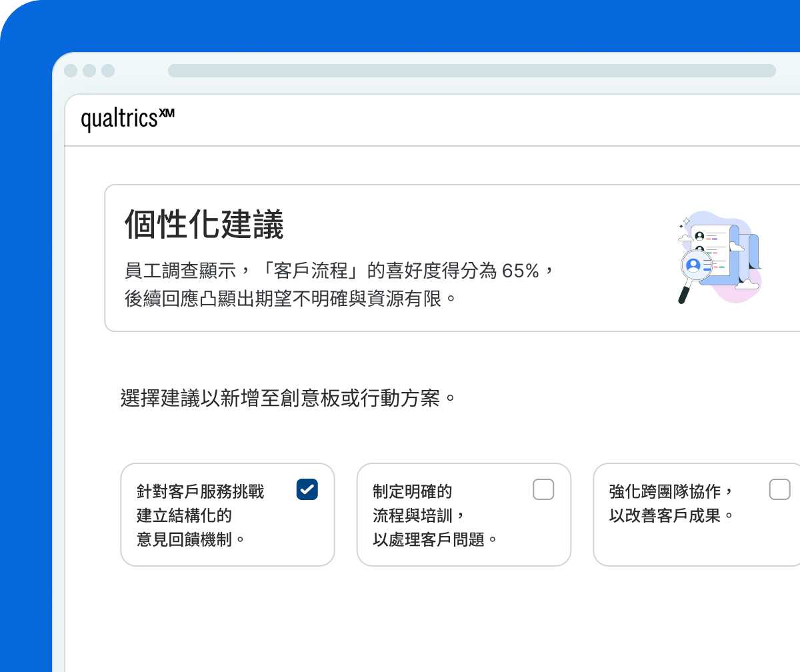Viewport: 800px width, 672px height.
Task: Select the 針對客戶服務挑戰建立結構化的意見回饋機制 card
Action: (x=227, y=515)
